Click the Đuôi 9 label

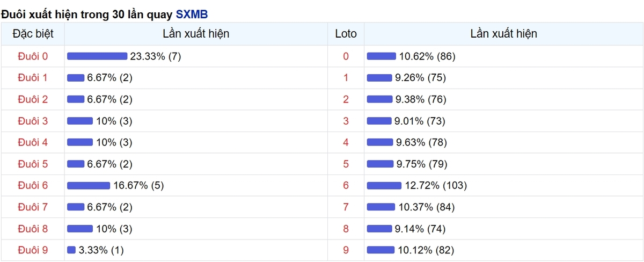pos(33,250)
